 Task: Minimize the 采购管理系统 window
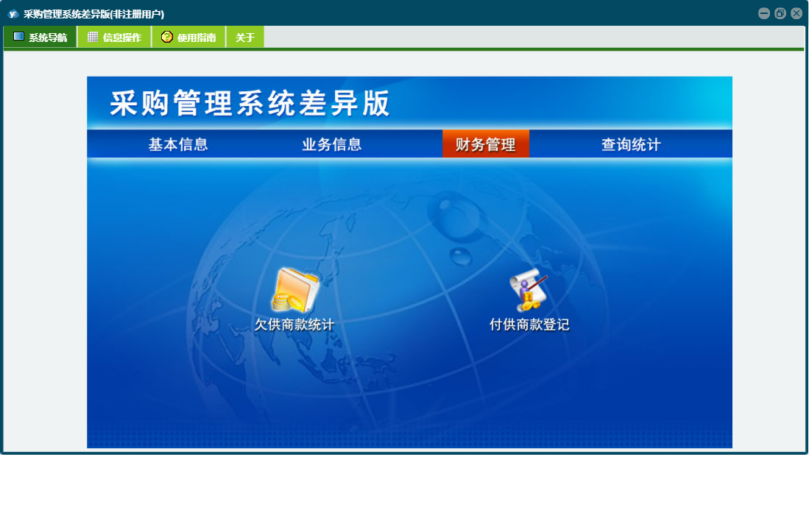764,13
